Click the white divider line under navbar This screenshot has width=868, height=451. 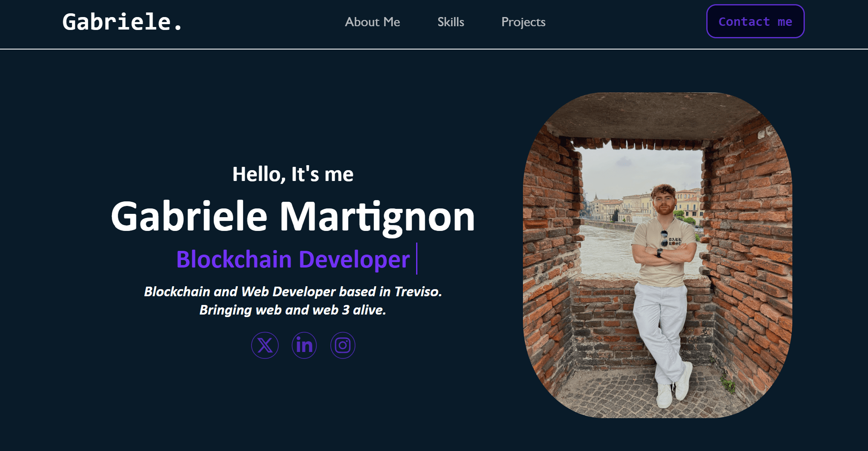[434, 49]
